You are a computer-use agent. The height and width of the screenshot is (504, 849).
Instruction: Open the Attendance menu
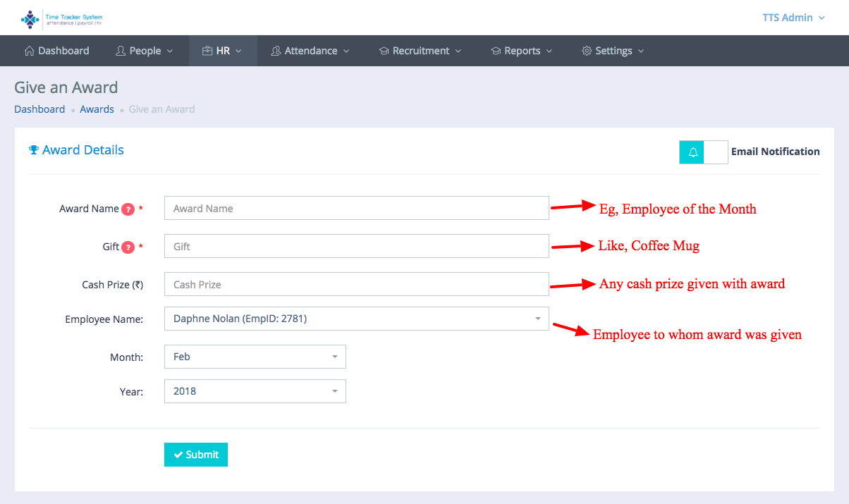click(310, 51)
